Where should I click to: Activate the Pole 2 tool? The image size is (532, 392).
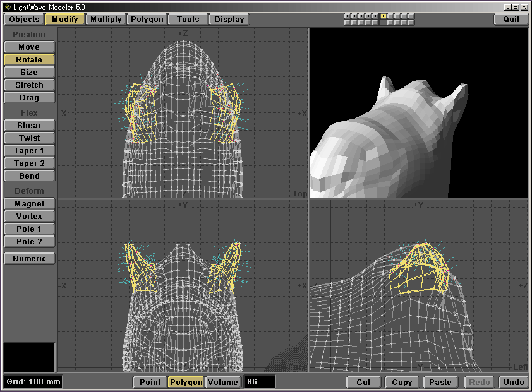[29, 242]
